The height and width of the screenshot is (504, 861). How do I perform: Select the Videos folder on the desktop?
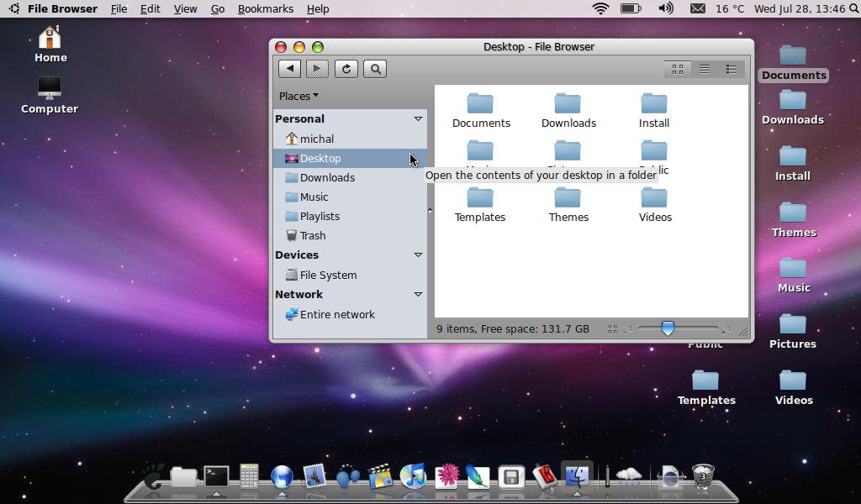point(794,388)
